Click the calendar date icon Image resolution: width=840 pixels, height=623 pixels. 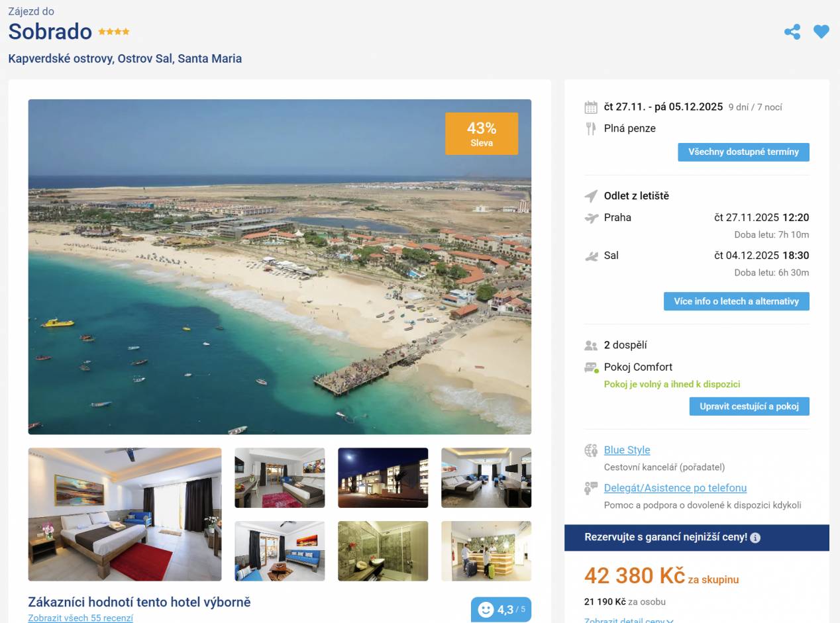click(591, 107)
